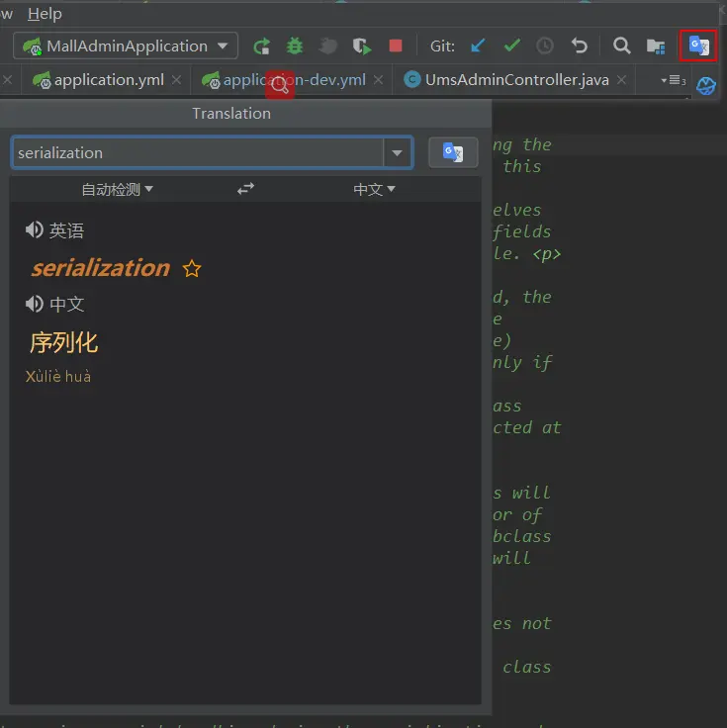
Task: Click Git Update Project blue arrow
Action: point(478,45)
